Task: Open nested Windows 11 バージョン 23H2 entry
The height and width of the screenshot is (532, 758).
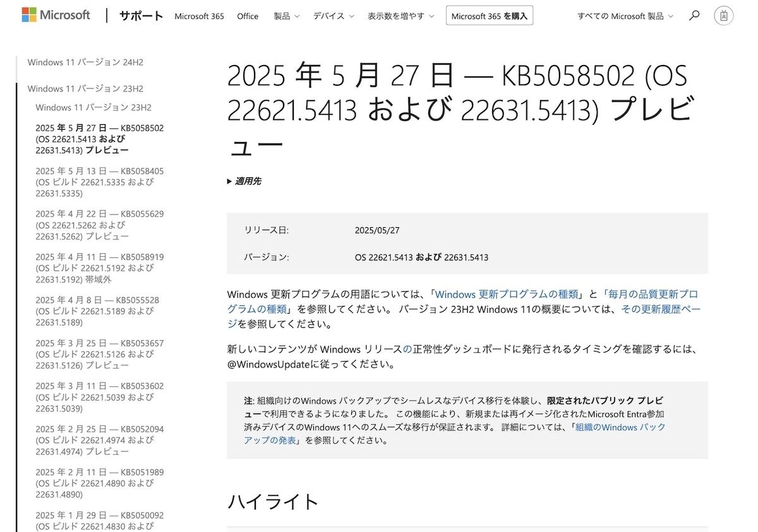Action: point(93,108)
